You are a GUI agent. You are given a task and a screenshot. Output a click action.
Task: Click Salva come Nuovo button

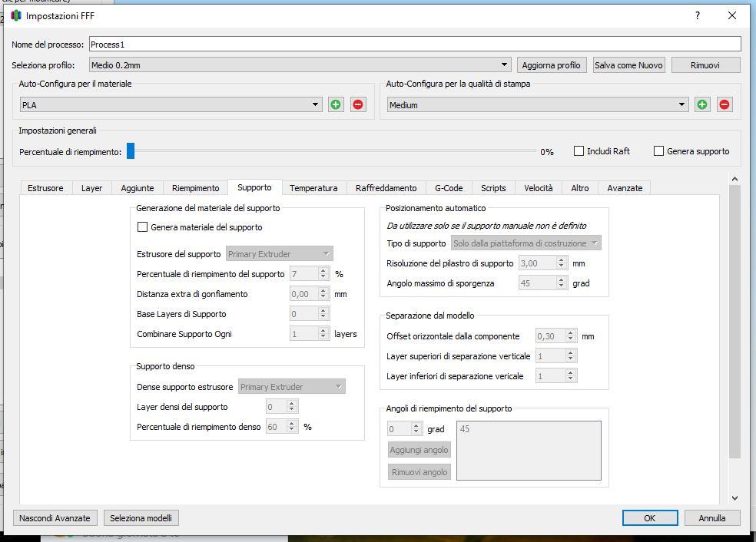click(x=628, y=65)
